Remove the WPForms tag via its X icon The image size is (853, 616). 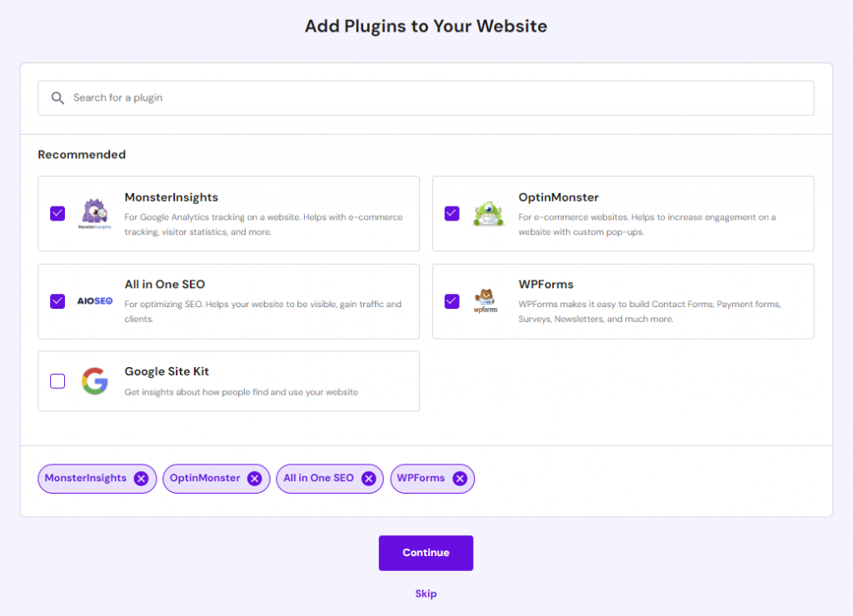(x=460, y=479)
